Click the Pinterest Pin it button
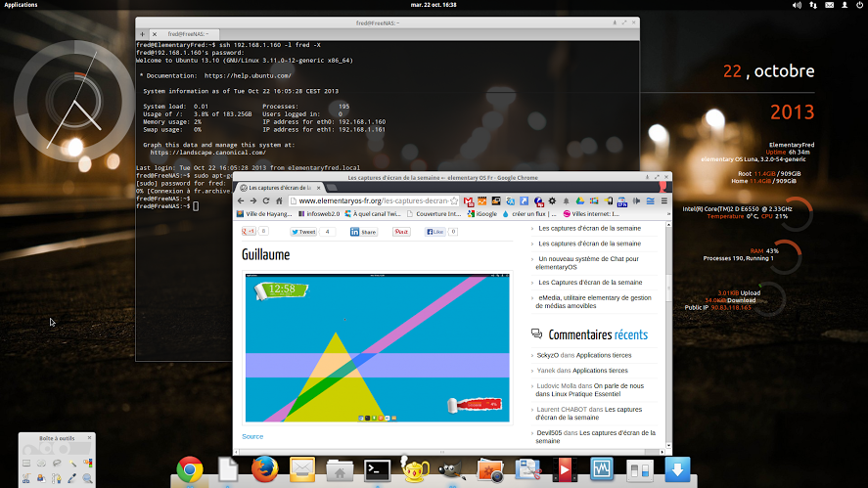The height and width of the screenshot is (488, 868). (401, 232)
